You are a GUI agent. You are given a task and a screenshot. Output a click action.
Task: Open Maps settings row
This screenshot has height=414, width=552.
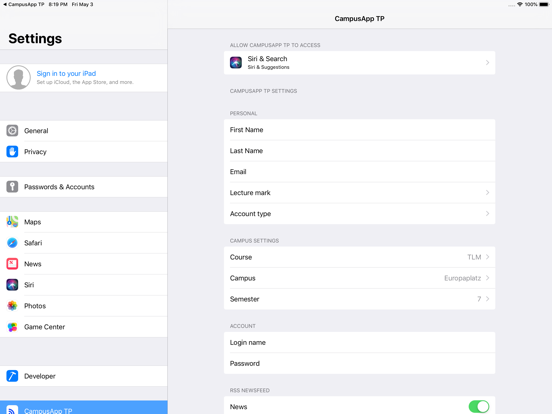[83, 222]
